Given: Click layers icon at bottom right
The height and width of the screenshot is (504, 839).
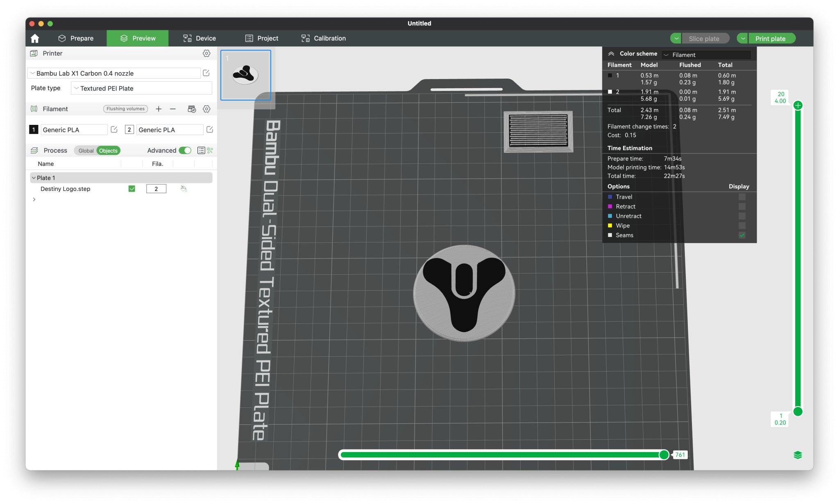Looking at the screenshot, I should [797, 455].
